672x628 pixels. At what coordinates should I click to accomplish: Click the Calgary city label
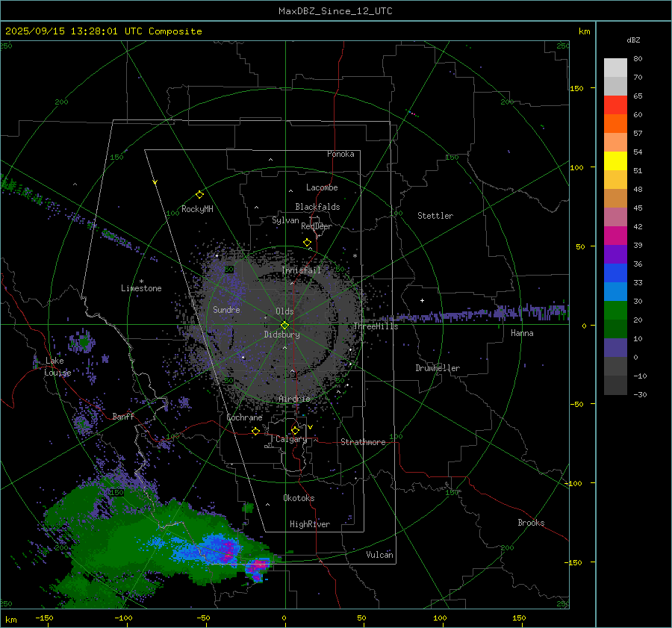click(x=291, y=439)
